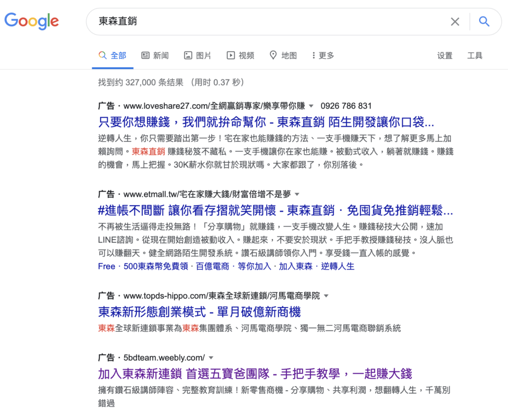508x420 pixels.
Task: Click the colored magnifier icon beside 全部
Action: point(102,55)
